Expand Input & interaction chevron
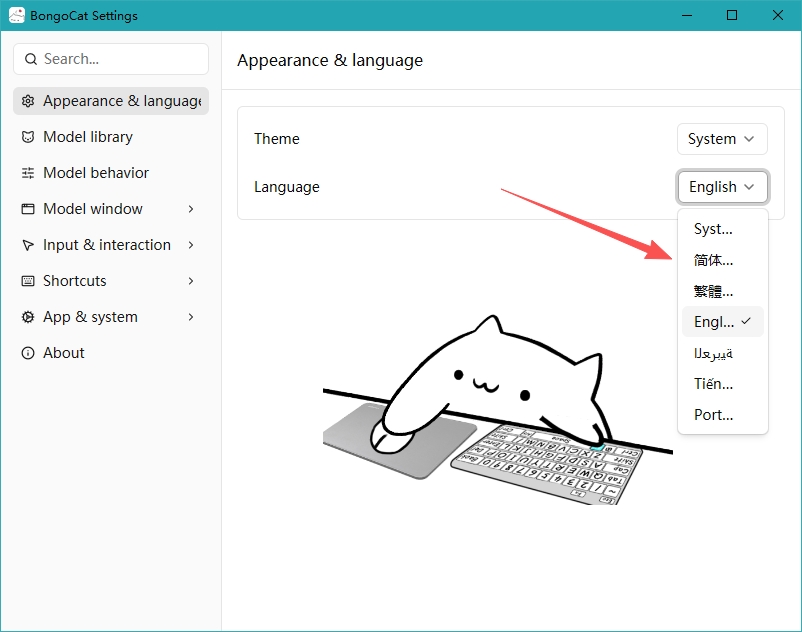The height and width of the screenshot is (632, 802). tap(191, 245)
